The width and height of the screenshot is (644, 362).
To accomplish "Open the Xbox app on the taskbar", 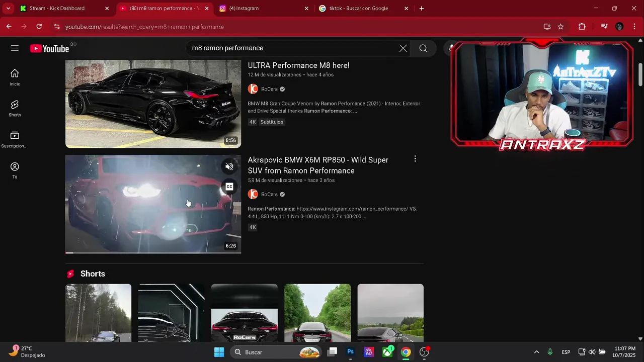I will 387,352.
